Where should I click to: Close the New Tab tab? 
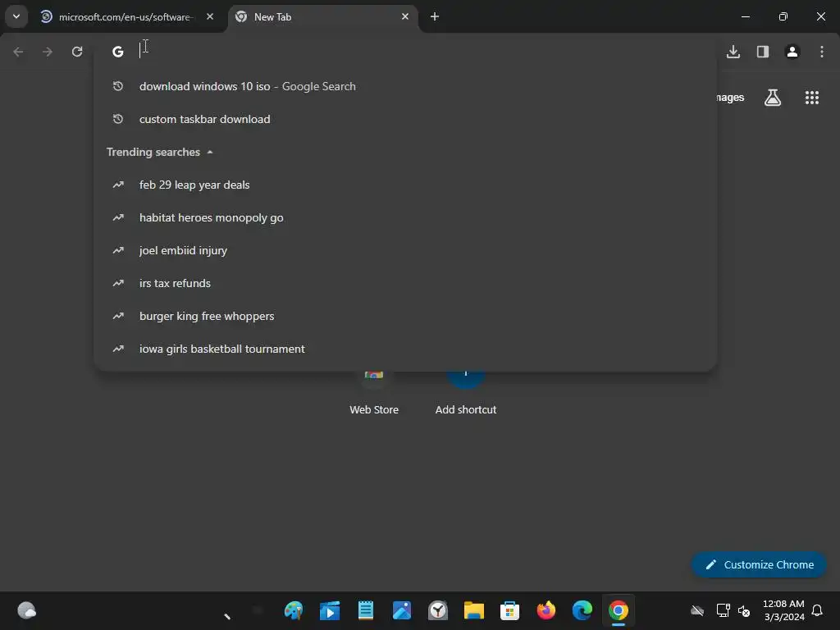(405, 16)
